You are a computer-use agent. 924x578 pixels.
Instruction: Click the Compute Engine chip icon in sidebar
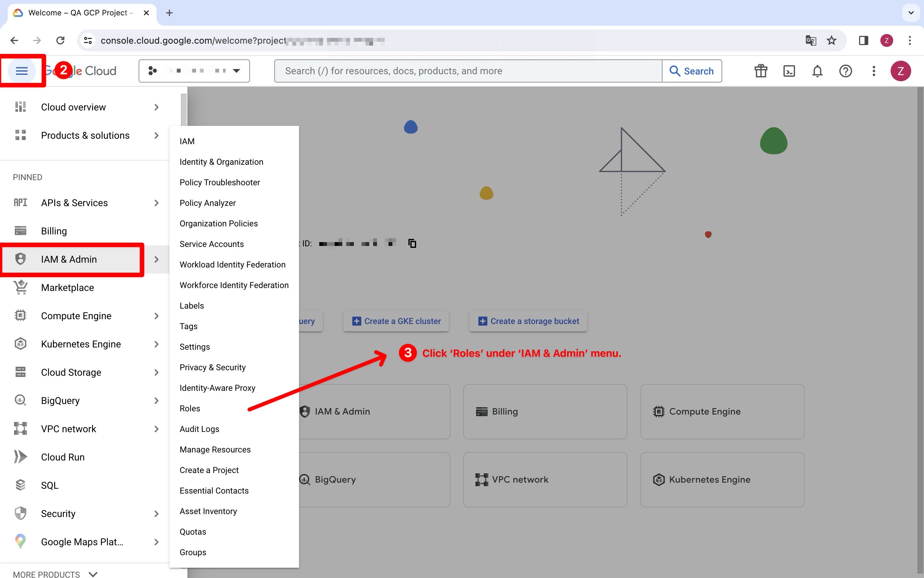tap(20, 315)
